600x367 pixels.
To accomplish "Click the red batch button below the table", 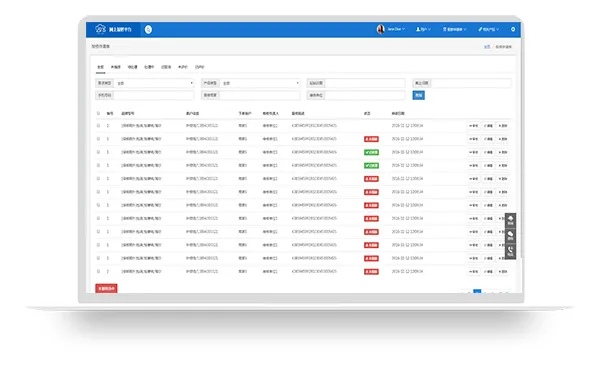I will [106, 288].
